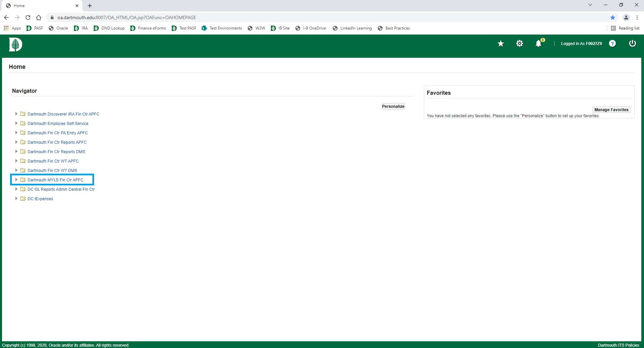The image size is (644, 348).
Task: Expand Dartmouth Fin Ctr WT APFC arrow
Action: [x=16, y=161]
